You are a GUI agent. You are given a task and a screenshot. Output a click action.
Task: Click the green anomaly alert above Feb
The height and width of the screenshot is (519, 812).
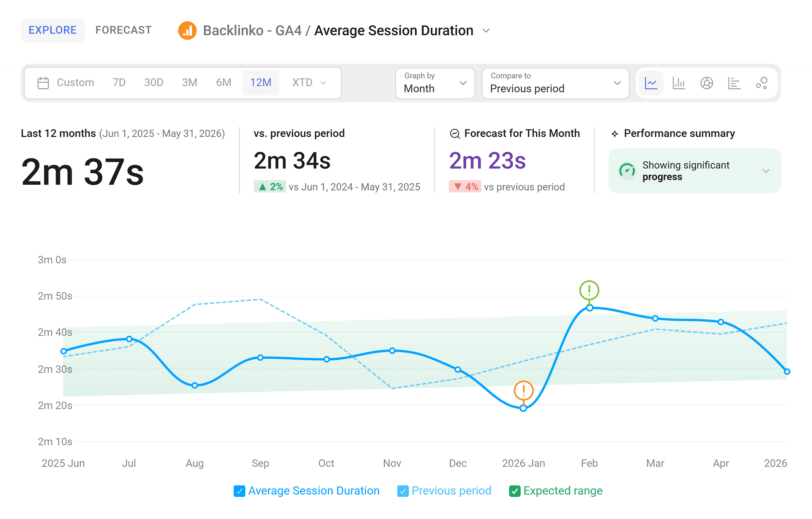pyautogui.click(x=589, y=290)
